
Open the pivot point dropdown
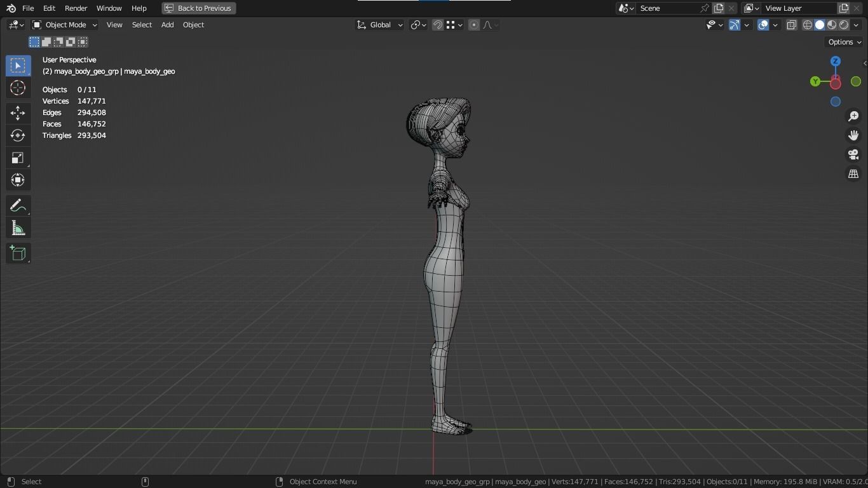(x=418, y=25)
